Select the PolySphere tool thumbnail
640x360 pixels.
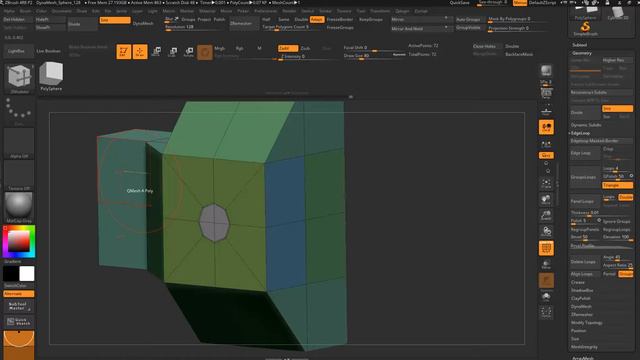(x=51, y=76)
